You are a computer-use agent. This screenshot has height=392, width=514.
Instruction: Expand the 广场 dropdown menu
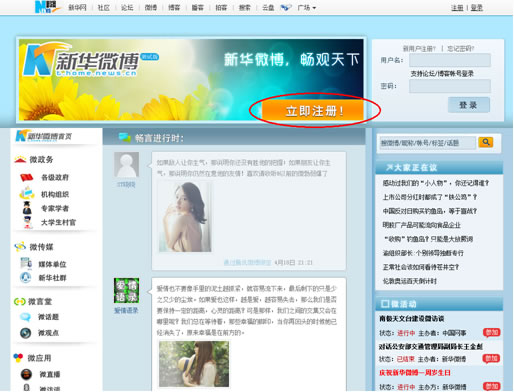(x=307, y=8)
